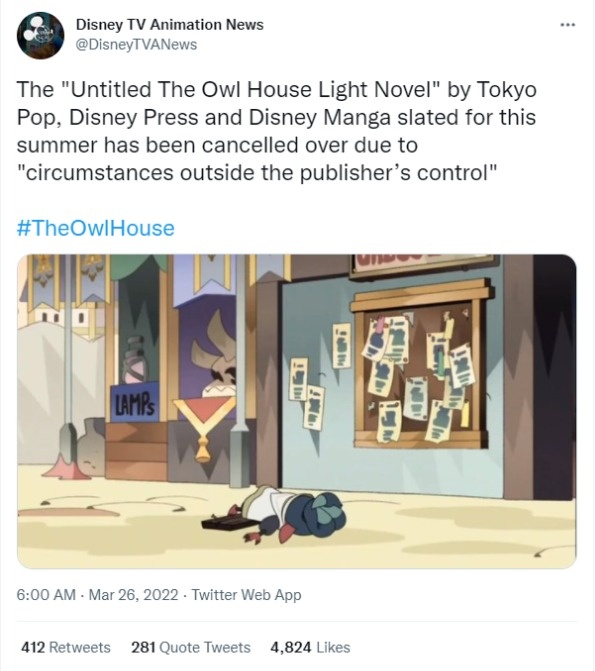Screen dimensions: 595x671
Task: Click the 6:00 AM timestamp
Action: [x=46, y=595]
